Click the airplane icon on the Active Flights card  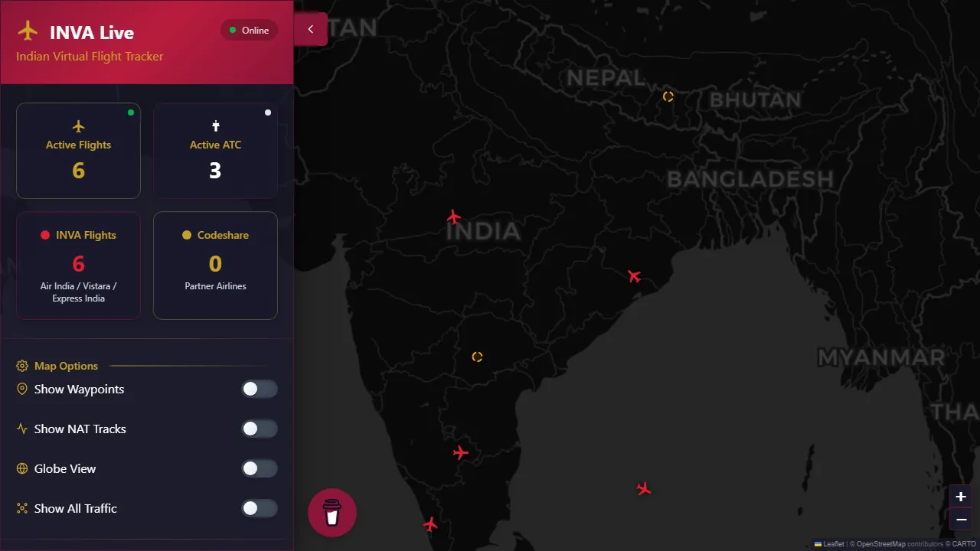click(x=78, y=126)
